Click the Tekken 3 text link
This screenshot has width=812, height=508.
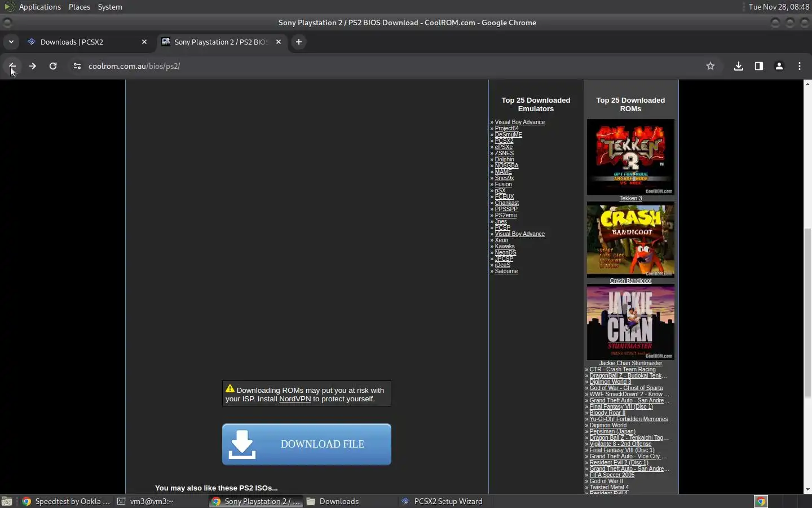point(630,199)
